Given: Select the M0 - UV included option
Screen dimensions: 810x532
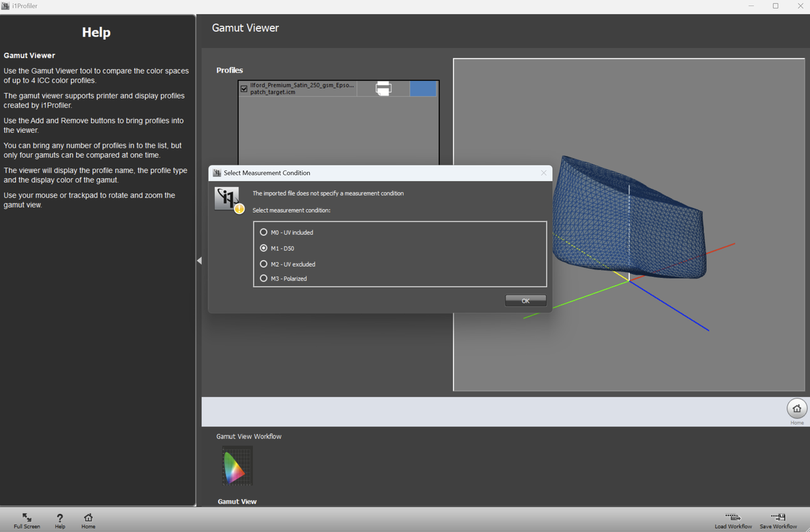Looking at the screenshot, I should (264, 232).
